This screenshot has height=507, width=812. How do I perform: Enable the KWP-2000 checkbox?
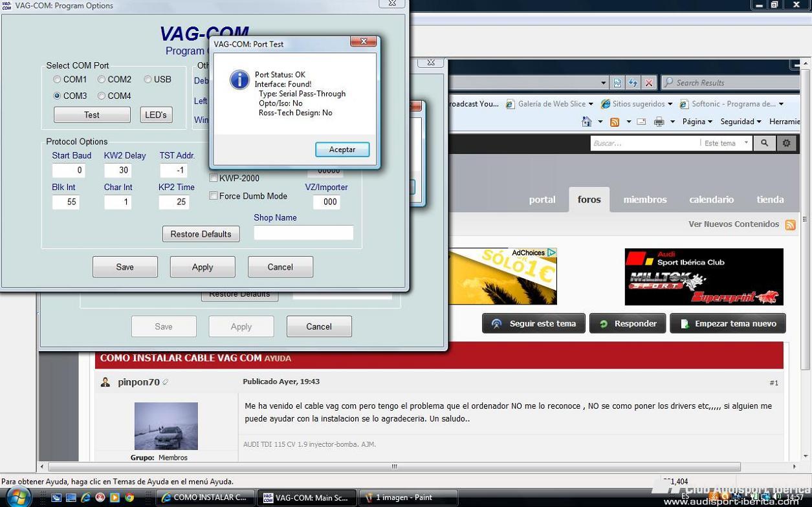tap(214, 178)
